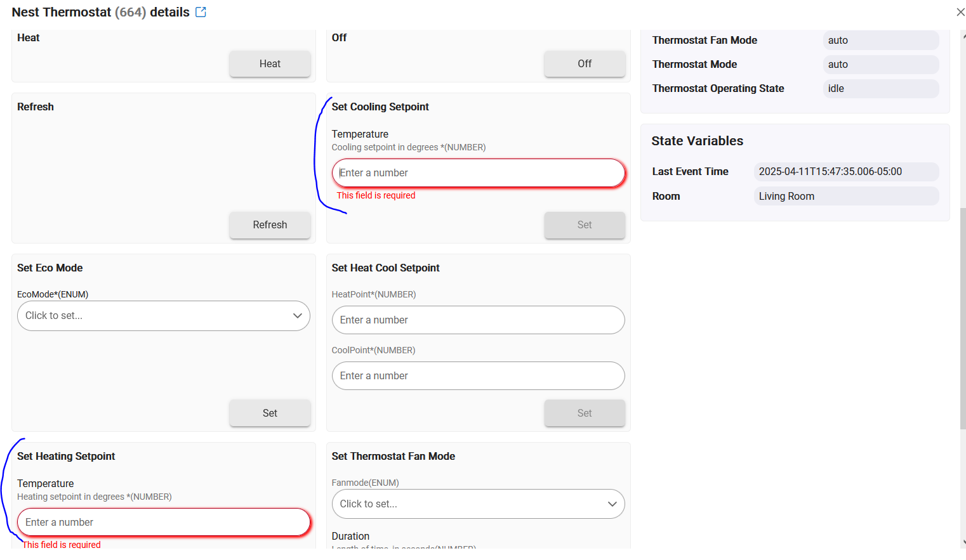The height and width of the screenshot is (560, 966).
Task: Focus the HeatPoint number field
Action: [479, 320]
